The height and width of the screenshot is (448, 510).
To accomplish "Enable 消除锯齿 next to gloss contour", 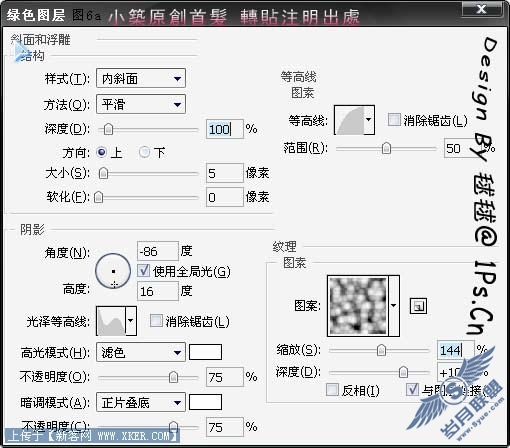I will [156, 321].
